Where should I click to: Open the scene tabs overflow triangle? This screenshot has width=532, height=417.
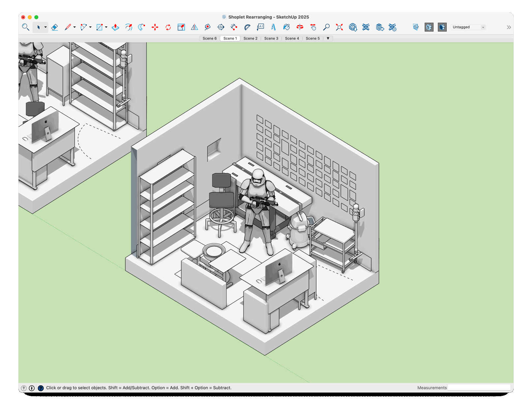click(328, 38)
